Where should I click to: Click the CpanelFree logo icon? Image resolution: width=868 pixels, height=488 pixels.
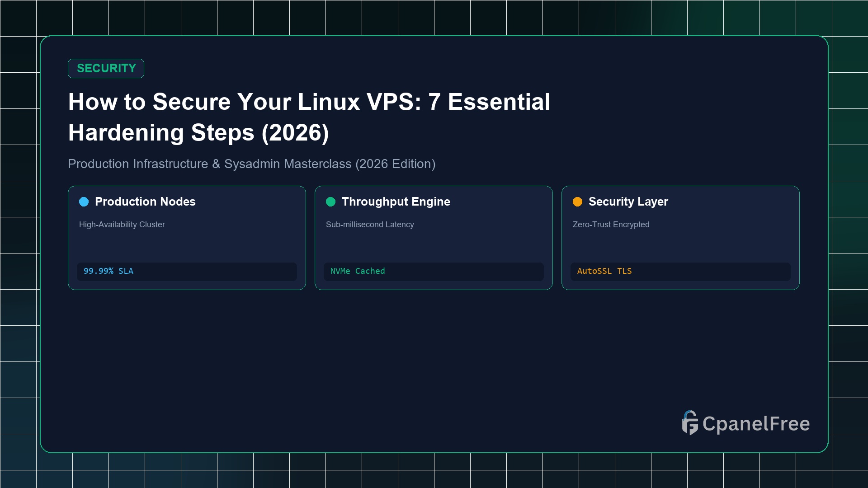(x=690, y=423)
